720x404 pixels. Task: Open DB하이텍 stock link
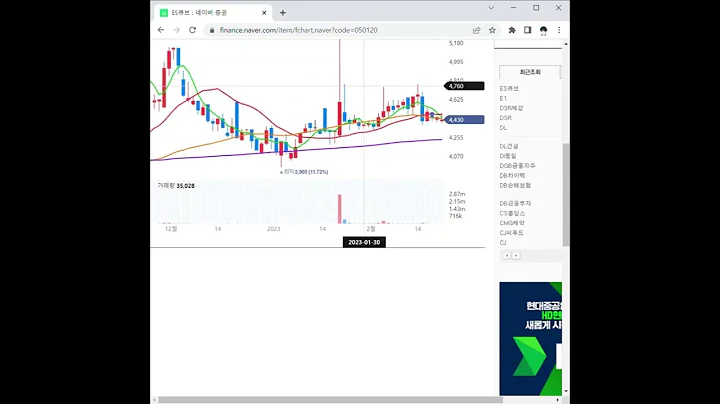pos(512,175)
